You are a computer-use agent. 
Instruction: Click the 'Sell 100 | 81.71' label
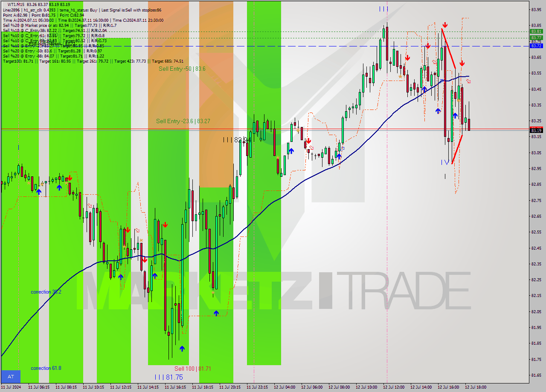click(193, 369)
